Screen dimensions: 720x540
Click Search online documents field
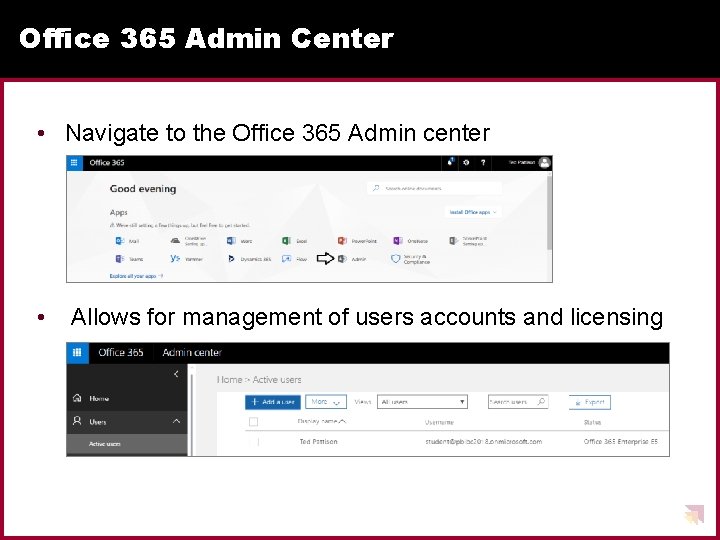434,188
